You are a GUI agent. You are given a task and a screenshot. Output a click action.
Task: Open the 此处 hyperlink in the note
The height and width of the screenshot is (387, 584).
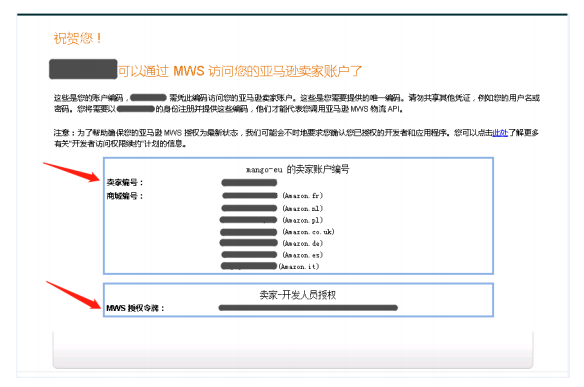[500, 133]
